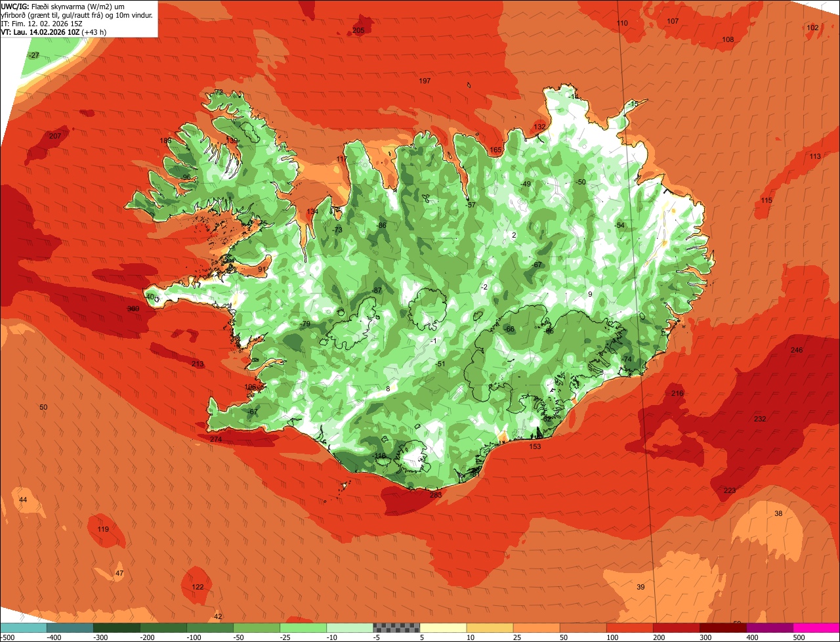Click the map value -79
The image size is (840, 642).
click(305, 325)
